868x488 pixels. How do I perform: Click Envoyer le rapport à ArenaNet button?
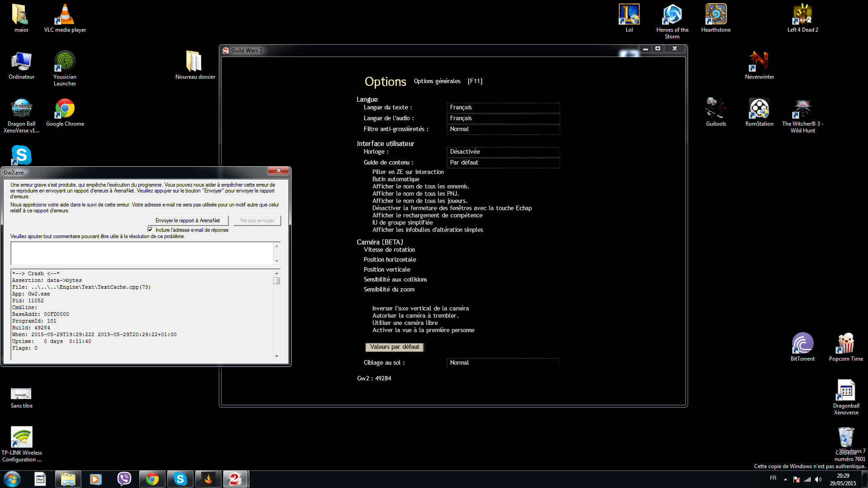click(188, 221)
